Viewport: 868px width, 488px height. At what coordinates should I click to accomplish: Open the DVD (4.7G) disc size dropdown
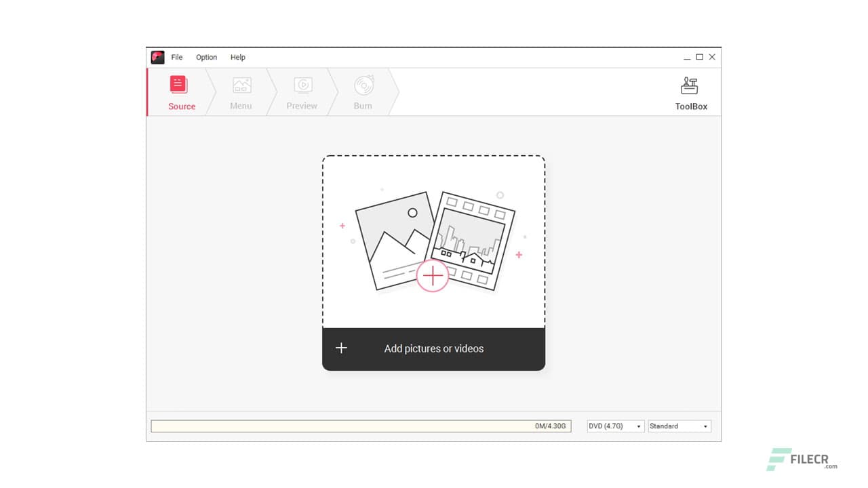[x=614, y=426]
